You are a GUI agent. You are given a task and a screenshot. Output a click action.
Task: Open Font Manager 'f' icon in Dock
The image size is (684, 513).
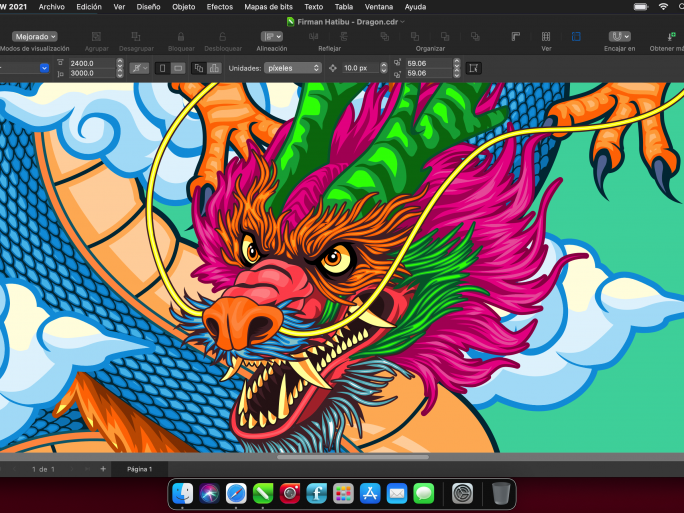pyautogui.click(x=317, y=493)
